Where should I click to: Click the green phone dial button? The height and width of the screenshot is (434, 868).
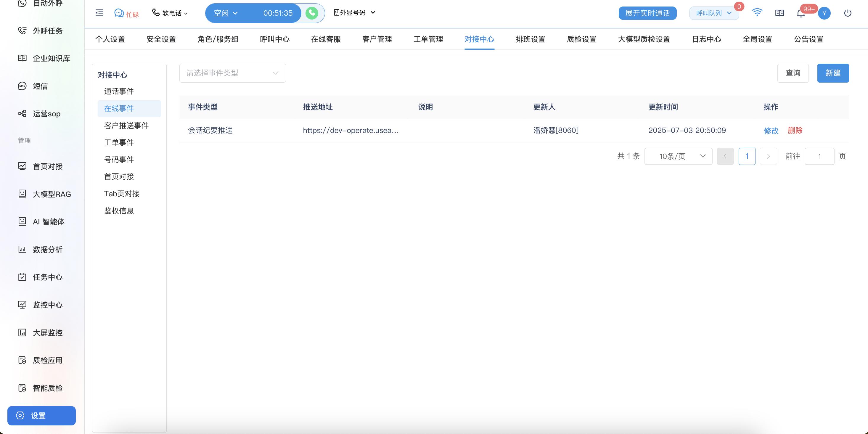[x=312, y=13]
